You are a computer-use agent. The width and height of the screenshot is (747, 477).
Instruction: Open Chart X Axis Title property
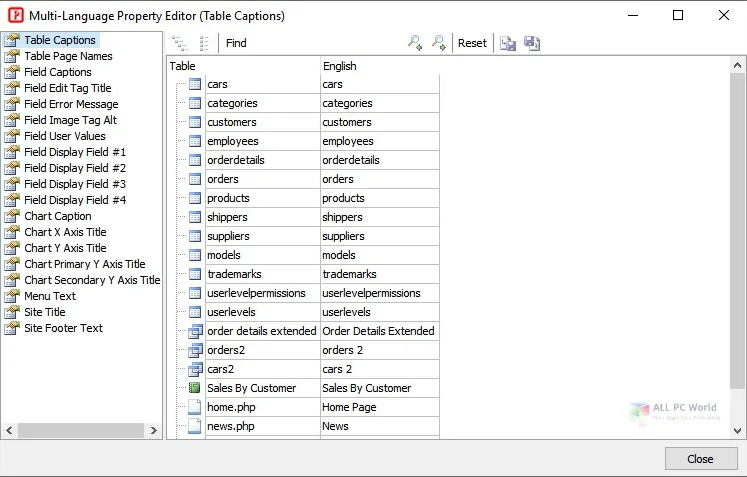(65, 232)
